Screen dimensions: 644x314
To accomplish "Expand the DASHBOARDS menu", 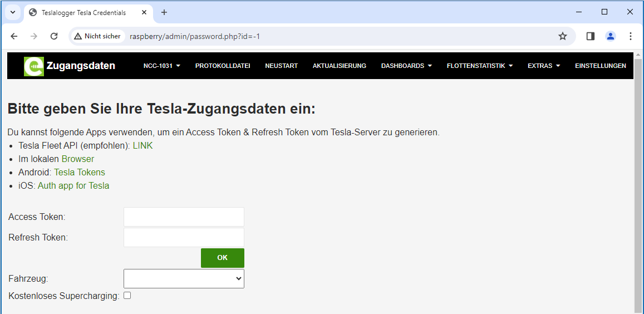I will pyautogui.click(x=406, y=66).
